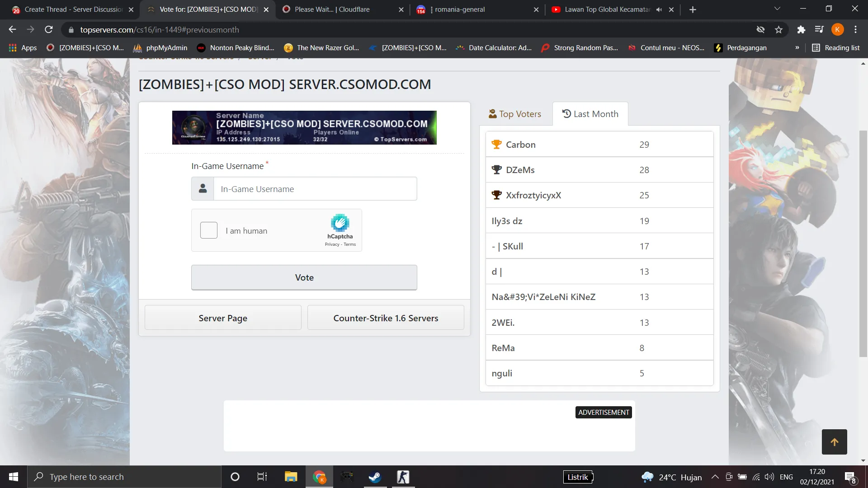Mute the YouTube tab speaker icon

tap(659, 9)
